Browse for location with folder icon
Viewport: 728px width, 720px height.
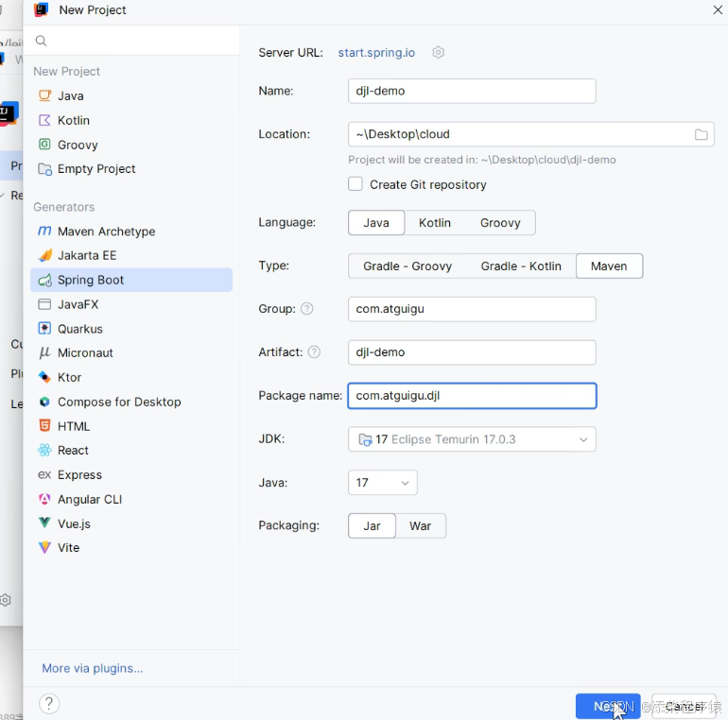tap(702, 134)
